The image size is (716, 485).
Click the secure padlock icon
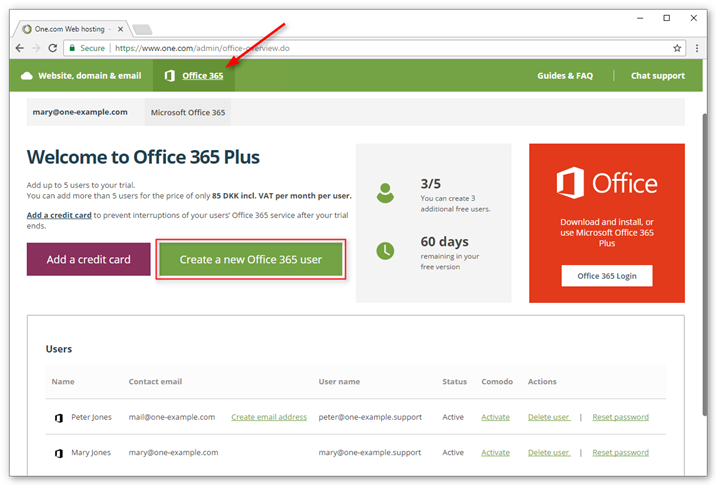click(72, 48)
